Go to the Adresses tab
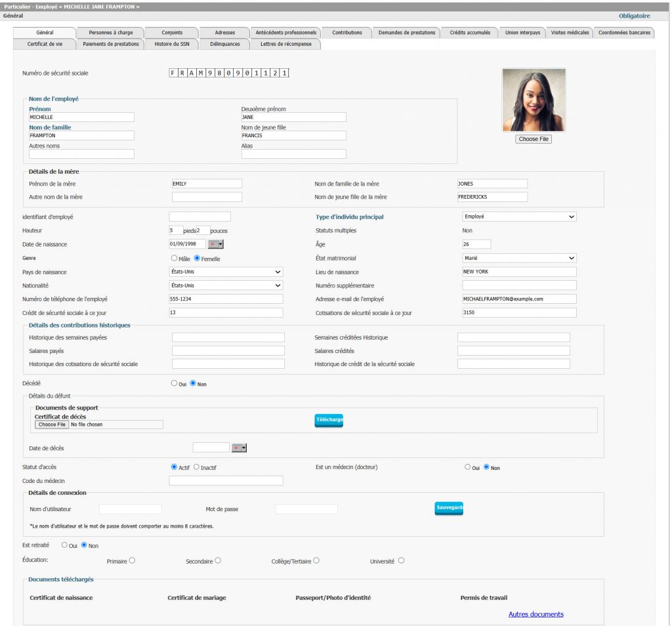 click(225, 33)
